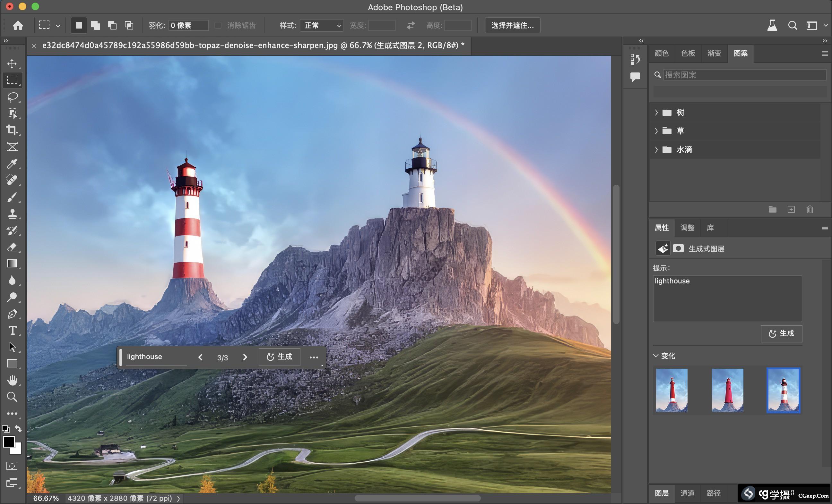This screenshot has width=832, height=504.
Task: Activate the Hand tool
Action: point(12,380)
